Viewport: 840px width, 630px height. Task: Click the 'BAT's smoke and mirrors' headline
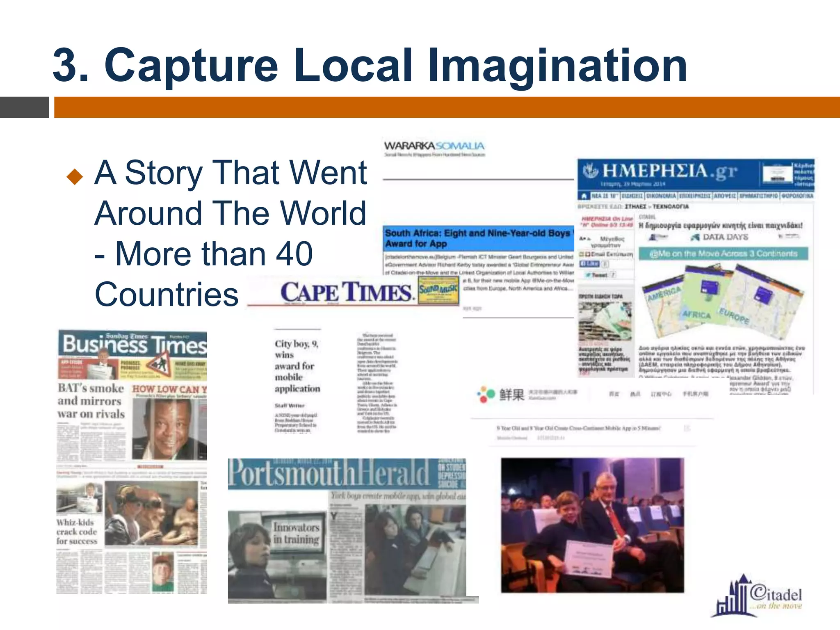coord(91,401)
